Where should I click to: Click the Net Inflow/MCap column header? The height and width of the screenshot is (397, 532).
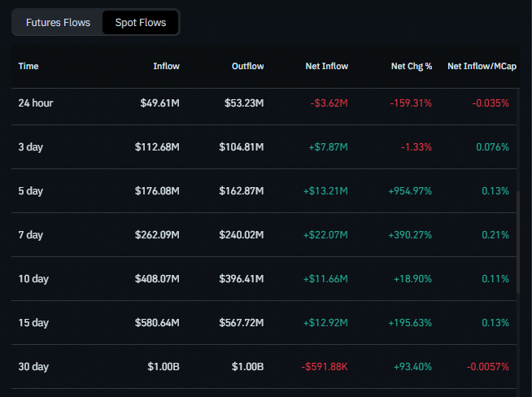tap(478, 66)
